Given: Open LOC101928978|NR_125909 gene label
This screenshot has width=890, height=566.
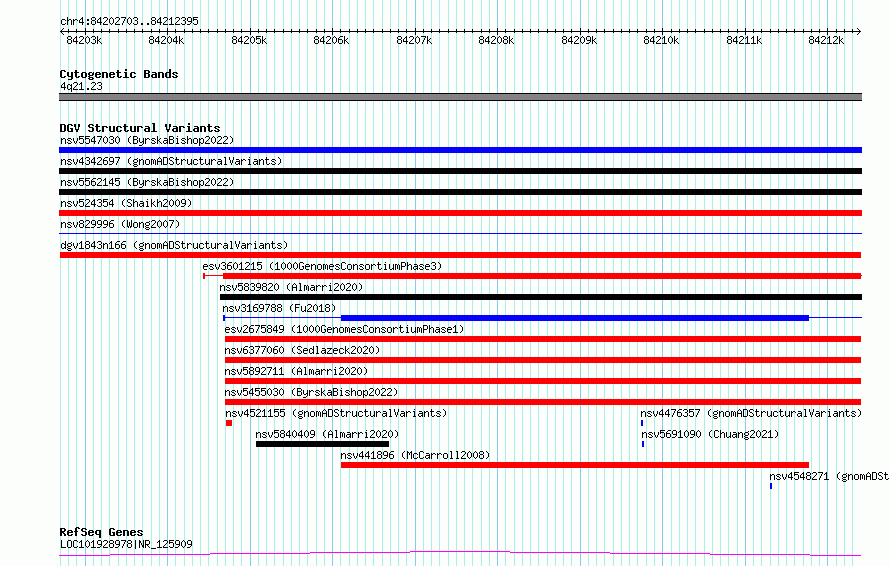Looking at the screenshot, I should click(126, 544).
